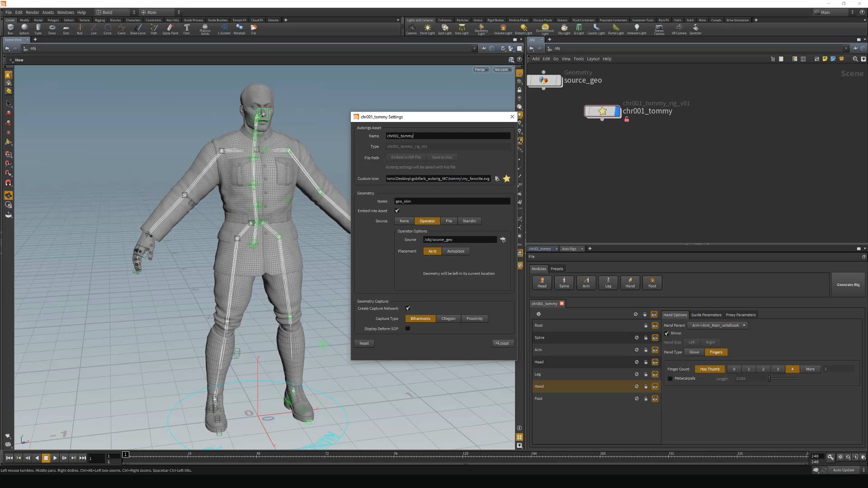Add a Geometry Light

tap(481, 28)
